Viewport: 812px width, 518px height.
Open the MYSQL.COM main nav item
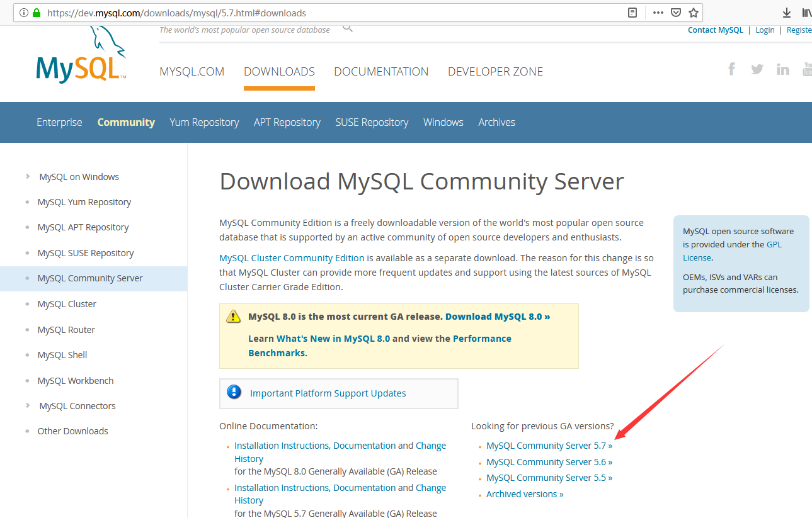[x=192, y=72]
